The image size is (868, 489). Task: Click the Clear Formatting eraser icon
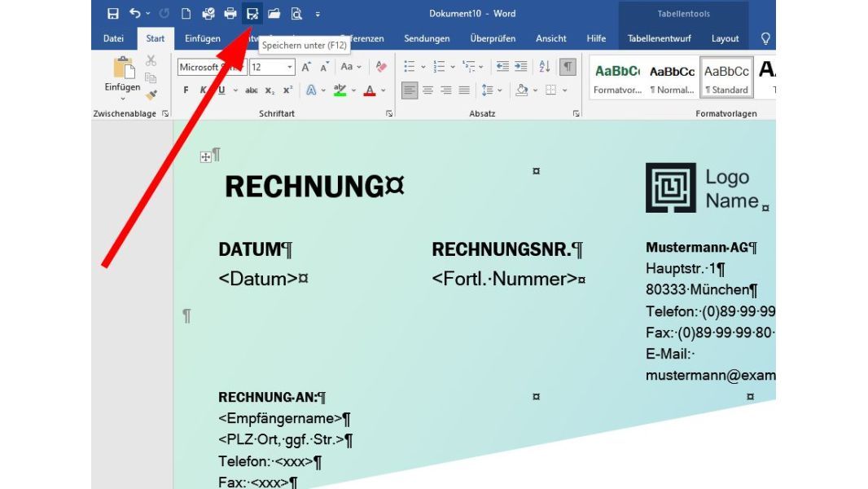(381, 67)
